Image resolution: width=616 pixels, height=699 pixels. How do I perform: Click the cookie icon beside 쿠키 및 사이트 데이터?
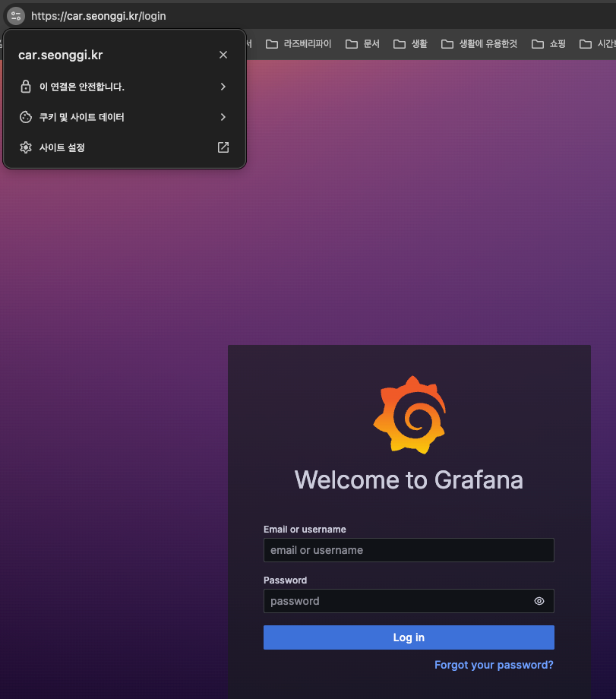26,117
